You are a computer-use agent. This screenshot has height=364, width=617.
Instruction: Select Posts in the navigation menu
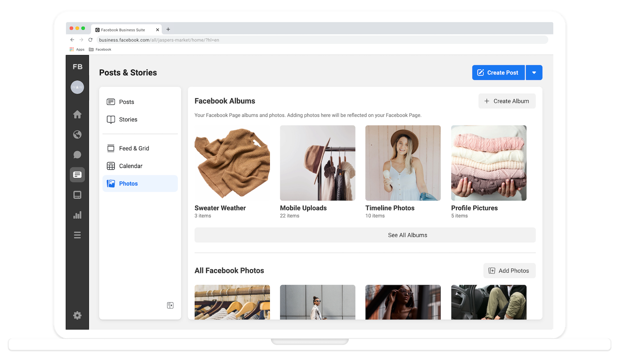127,102
